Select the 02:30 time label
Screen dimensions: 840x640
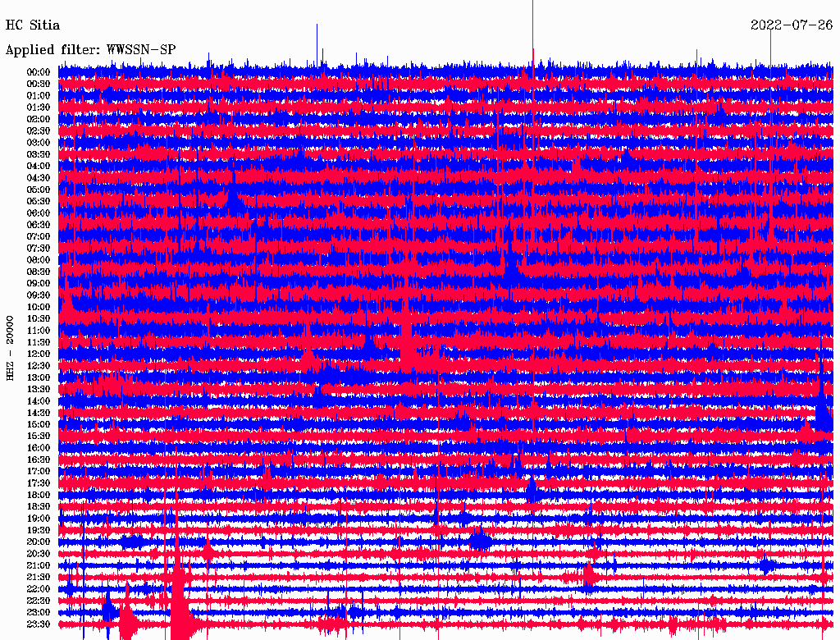[x=39, y=130]
